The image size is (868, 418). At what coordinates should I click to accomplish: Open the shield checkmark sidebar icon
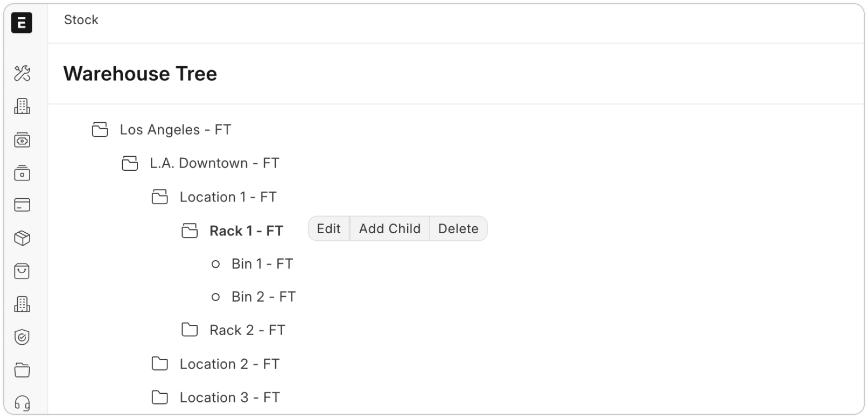(22, 337)
